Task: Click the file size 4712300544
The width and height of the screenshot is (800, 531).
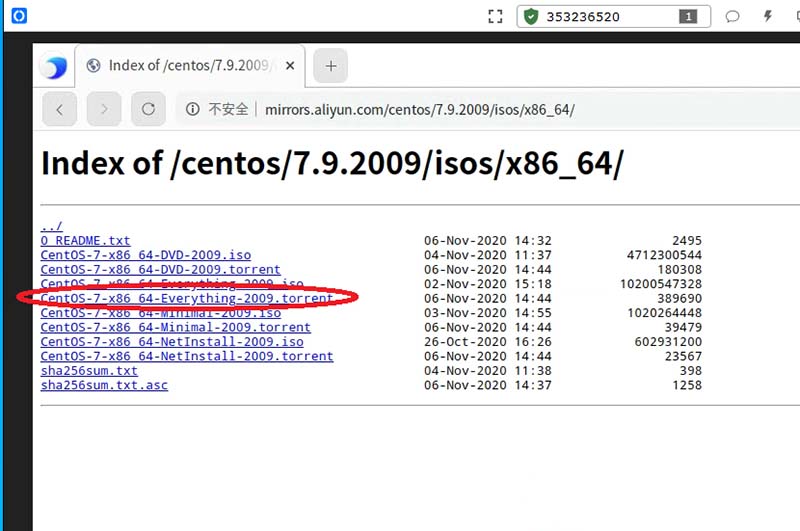Action: pyautogui.click(x=664, y=255)
